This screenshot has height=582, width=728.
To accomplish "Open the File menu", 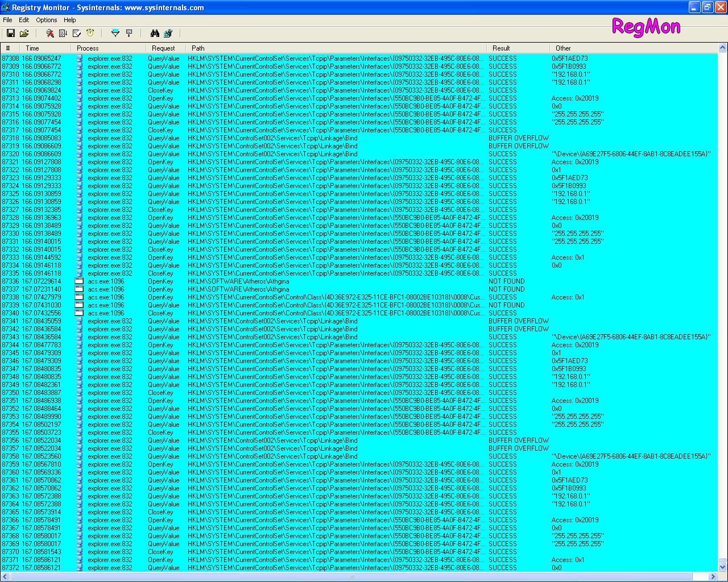I will pos(7,20).
